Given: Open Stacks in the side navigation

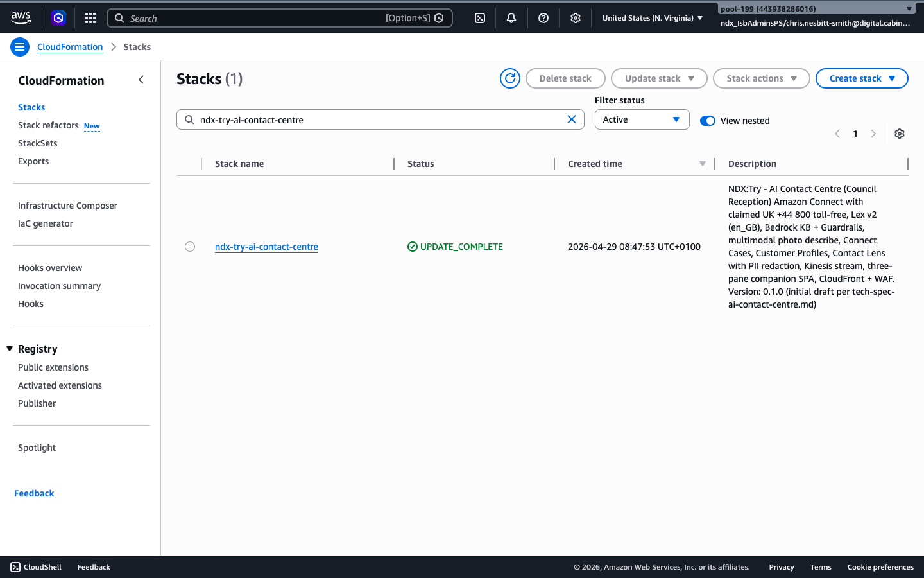Looking at the screenshot, I should click(x=31, y=107).
